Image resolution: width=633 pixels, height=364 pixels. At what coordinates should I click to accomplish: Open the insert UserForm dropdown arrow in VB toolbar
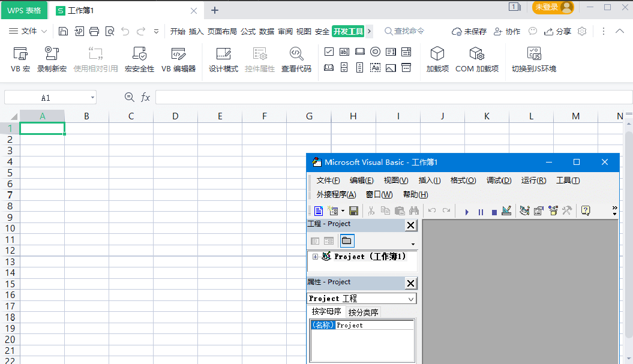(343, 210)
